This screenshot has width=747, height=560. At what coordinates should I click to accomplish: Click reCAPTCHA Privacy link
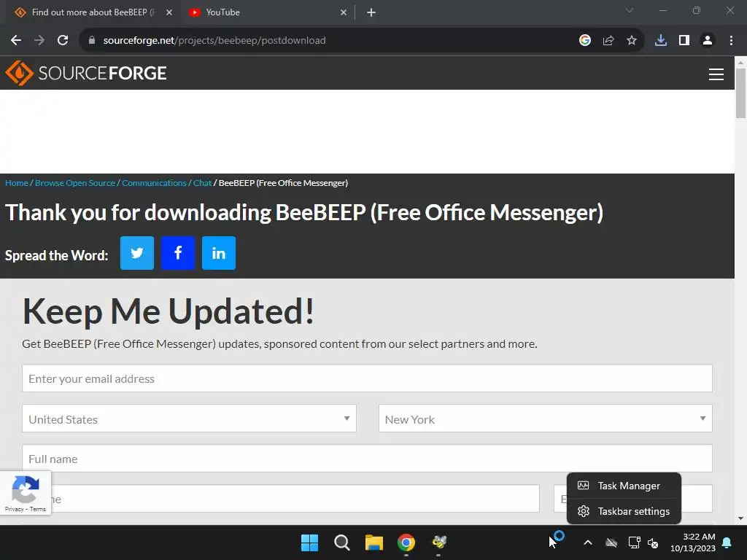[x=15, y=509]
